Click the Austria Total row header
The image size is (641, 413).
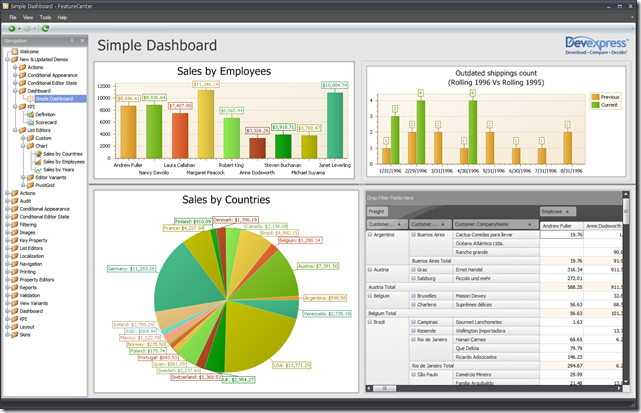pos(453,287)
